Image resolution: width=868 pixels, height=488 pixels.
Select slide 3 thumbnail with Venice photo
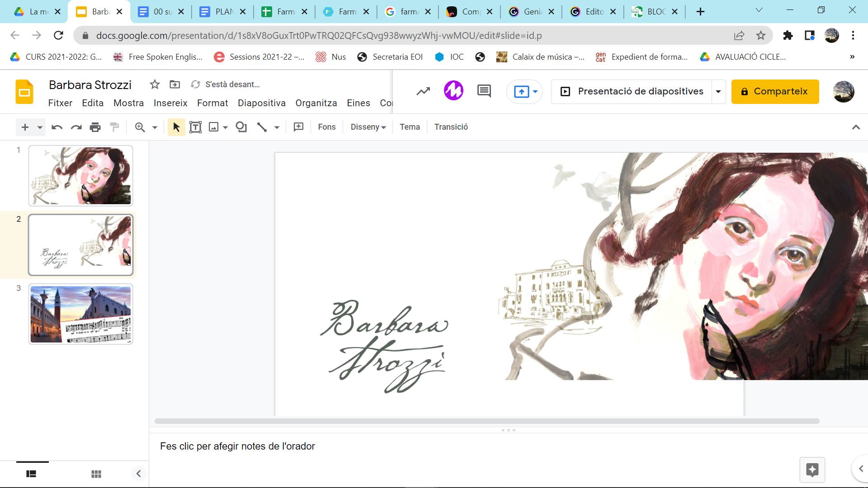point(81,314)
